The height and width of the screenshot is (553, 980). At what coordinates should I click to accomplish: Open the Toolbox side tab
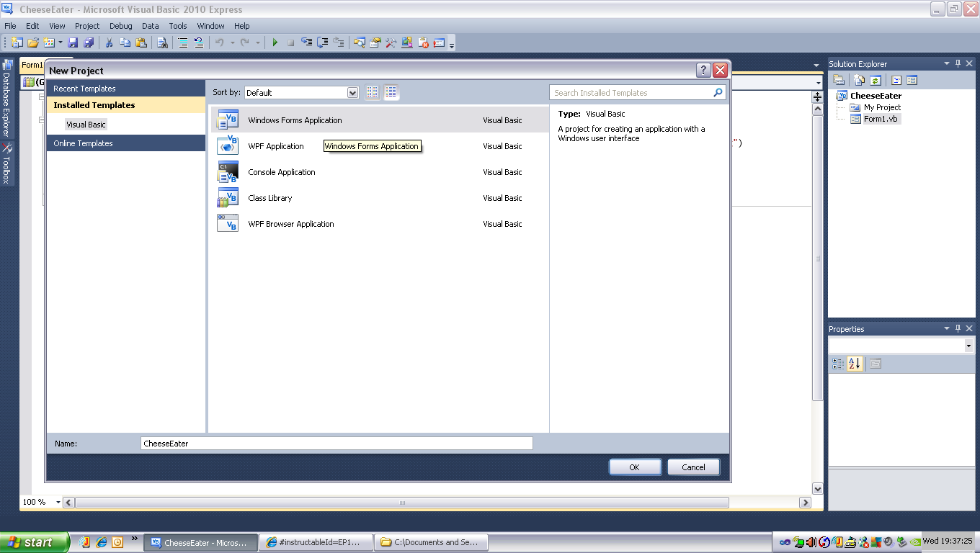(6, 163)
